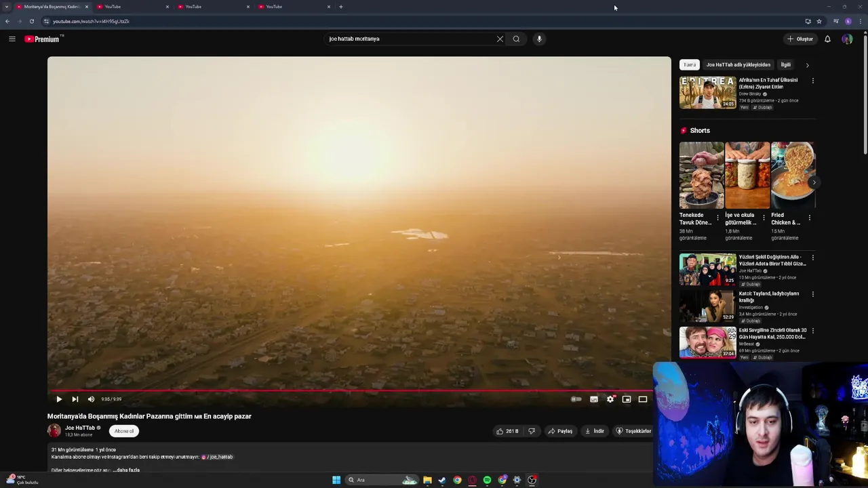The image size is (868, 488).
Task: Select Joe HaTTab adlı yükleyiciden chip
Action: tap(738, 65)
